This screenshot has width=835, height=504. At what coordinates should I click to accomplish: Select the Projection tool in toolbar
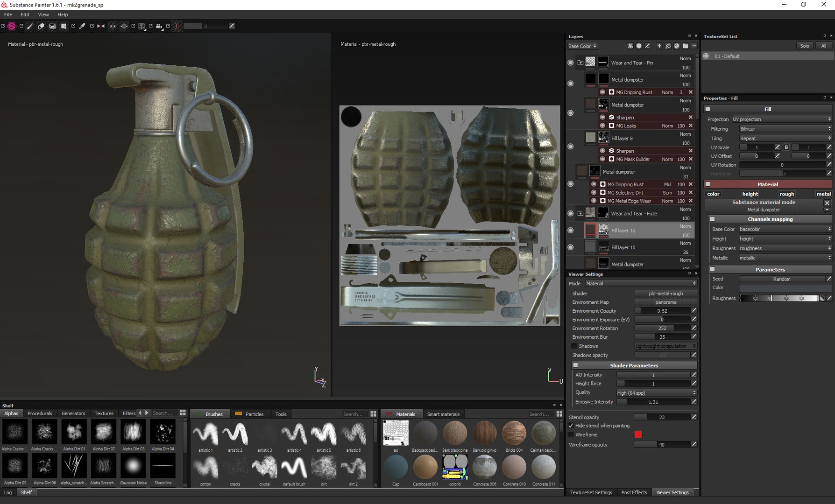click(x=52, y=26)
